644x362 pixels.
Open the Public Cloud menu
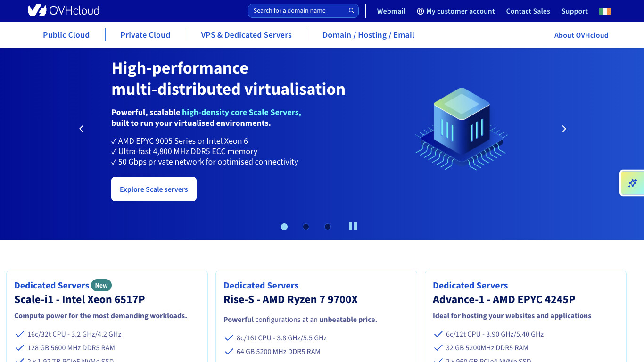tap(66, 35)
